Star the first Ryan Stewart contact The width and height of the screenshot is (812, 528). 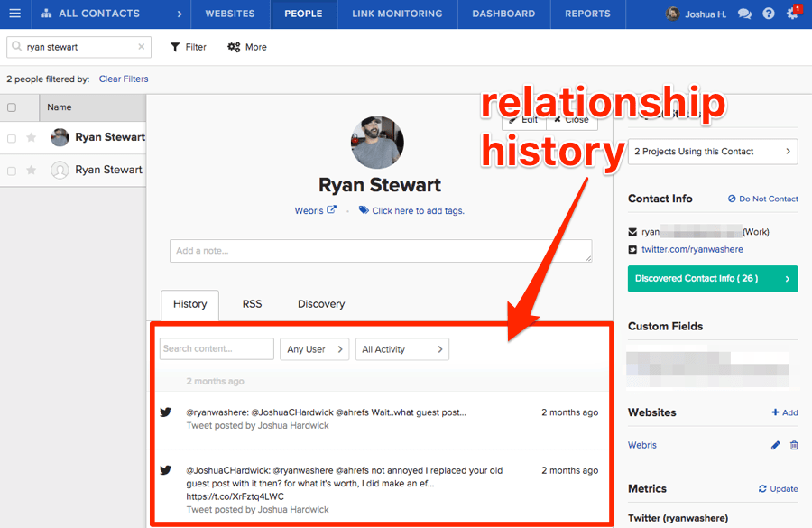pos(32,138)
